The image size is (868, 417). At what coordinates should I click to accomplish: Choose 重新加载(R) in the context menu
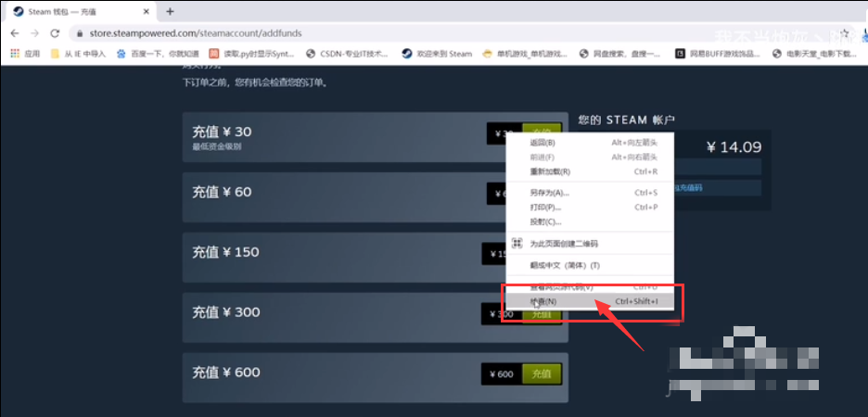(x=591, y=171)
